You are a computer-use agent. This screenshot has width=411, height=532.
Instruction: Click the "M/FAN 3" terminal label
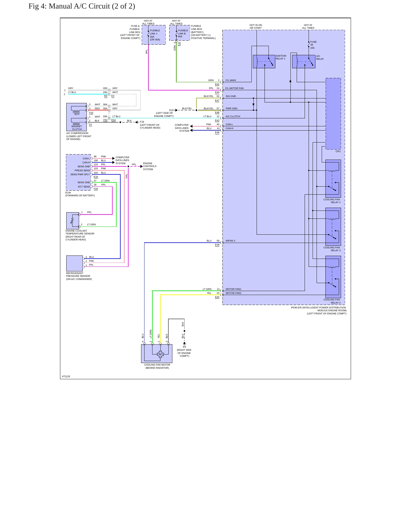[x=230, y=241]
